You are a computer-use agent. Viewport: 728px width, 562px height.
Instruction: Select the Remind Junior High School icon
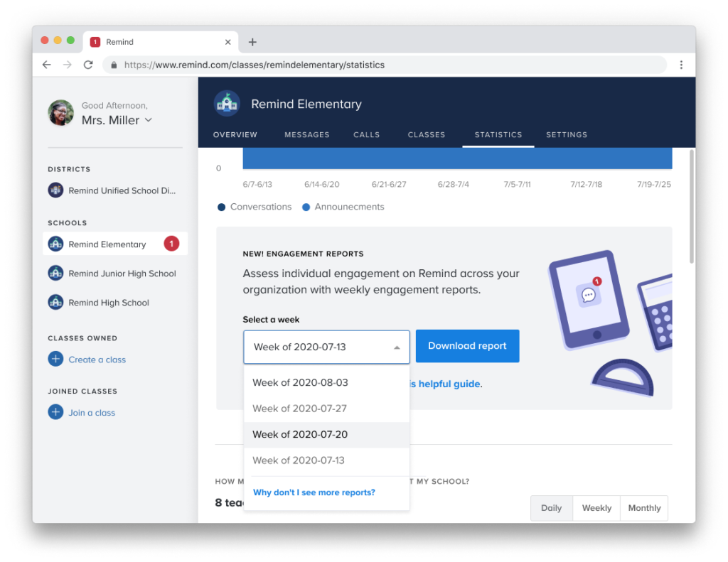(x=56, y=273)
